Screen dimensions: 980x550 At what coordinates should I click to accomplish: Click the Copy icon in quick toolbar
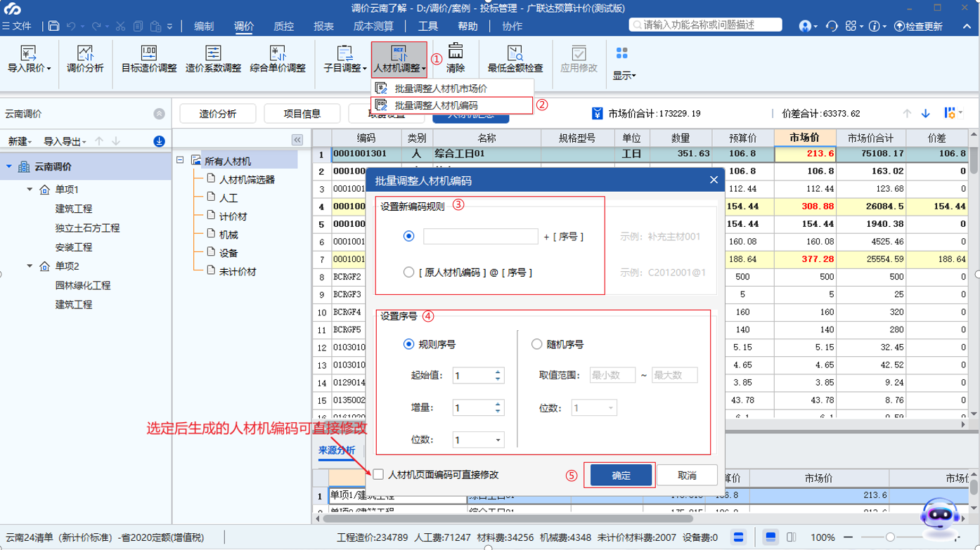point(138,26)
